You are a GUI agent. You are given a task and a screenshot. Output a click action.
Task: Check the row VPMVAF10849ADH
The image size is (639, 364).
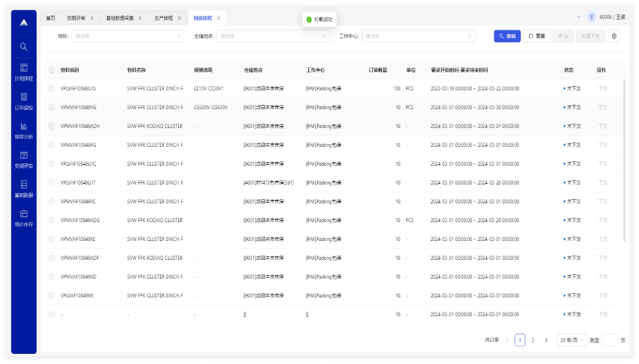pos(51,126)
